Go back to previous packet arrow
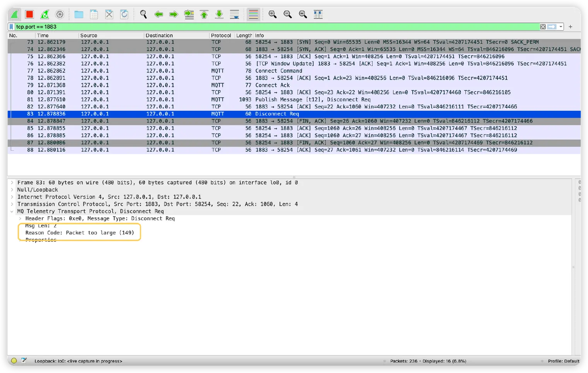Viewport: 588px width, 373px height. click(159, 14)
